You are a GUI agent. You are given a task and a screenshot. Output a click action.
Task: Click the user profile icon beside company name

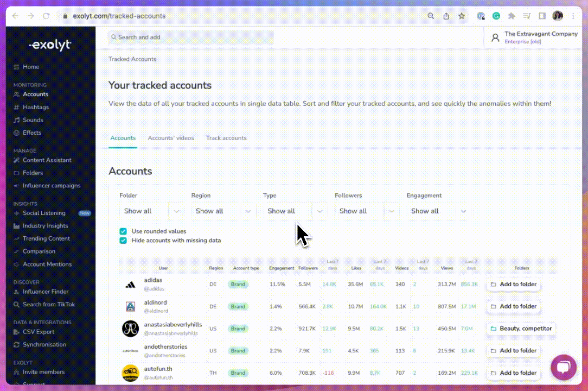pyautogui.click(x=495, y=37)
